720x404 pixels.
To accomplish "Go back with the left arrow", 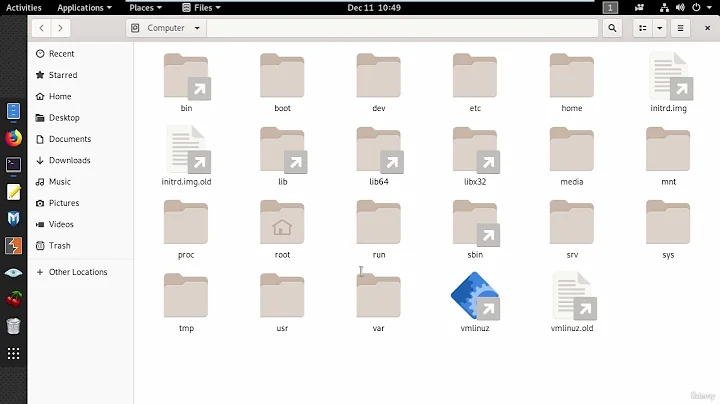I will pyautogui.click(x=41, y=28).
